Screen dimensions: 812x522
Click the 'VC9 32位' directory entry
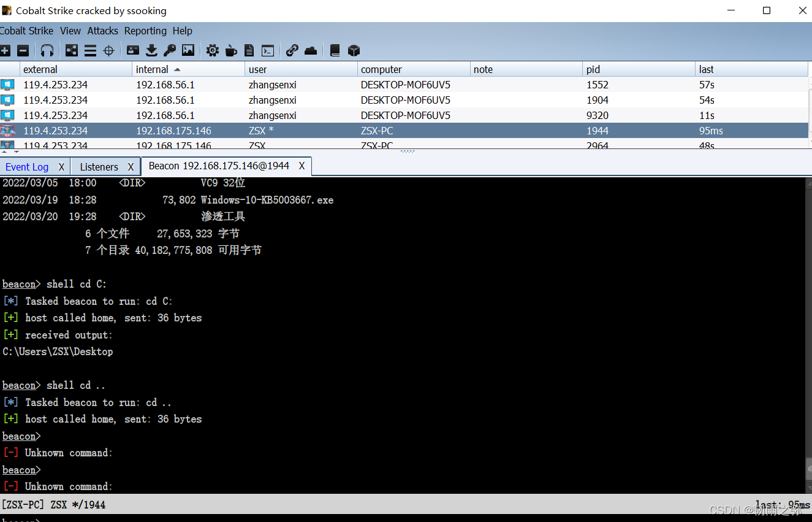(x=223, y=183)
